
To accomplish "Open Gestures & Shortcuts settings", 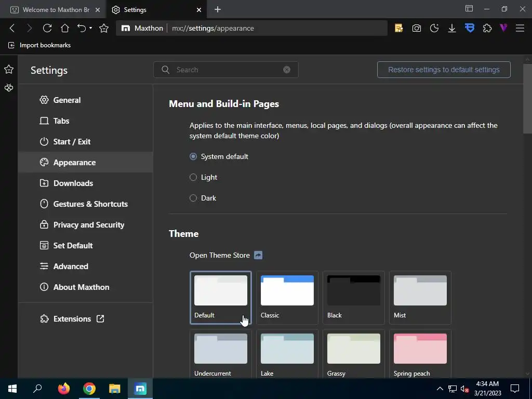I will pos(85,204).
